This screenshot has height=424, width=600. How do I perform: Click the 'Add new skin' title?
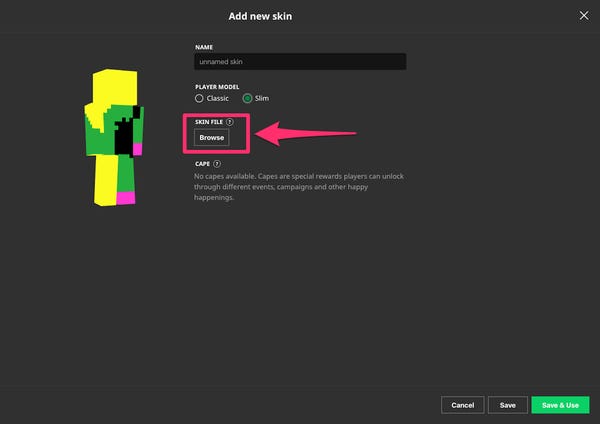260,16
